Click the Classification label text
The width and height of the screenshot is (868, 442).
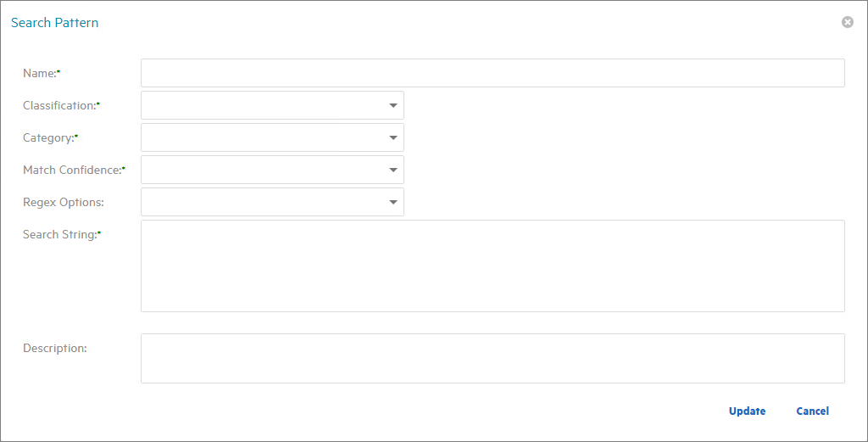(59, 106)
